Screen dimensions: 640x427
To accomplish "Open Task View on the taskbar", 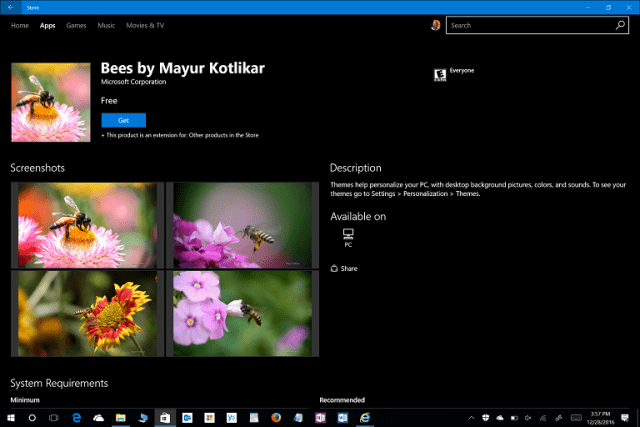I will [x=53, y=418].
